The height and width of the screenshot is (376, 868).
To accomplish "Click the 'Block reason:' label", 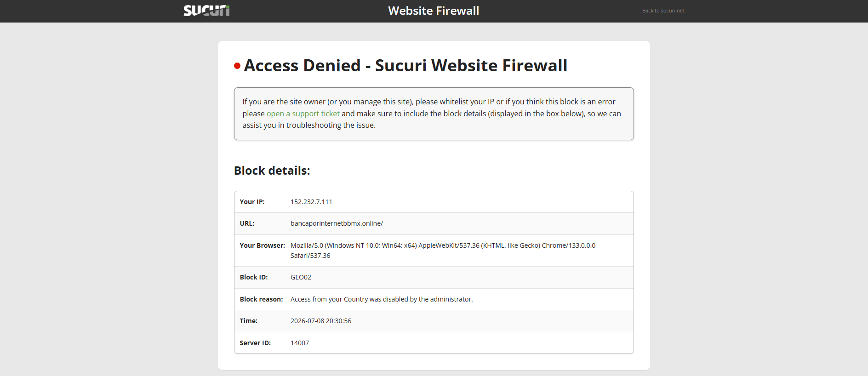I will click(x=261, y=299).
